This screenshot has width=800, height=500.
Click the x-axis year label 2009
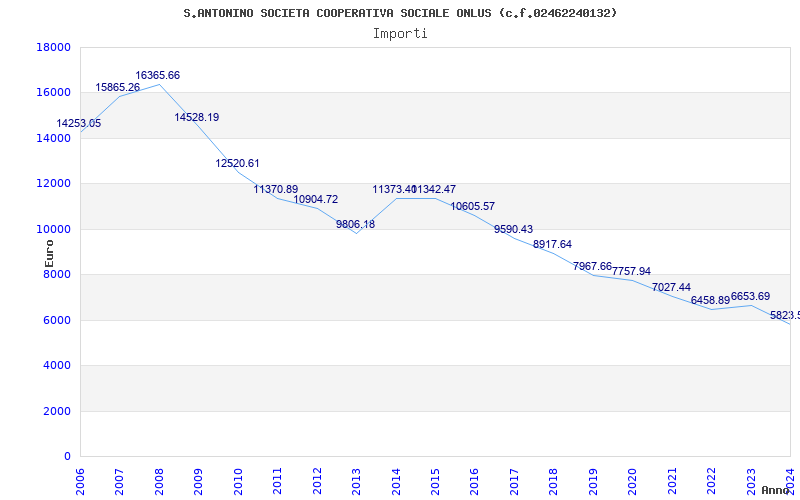pos(199,480)
